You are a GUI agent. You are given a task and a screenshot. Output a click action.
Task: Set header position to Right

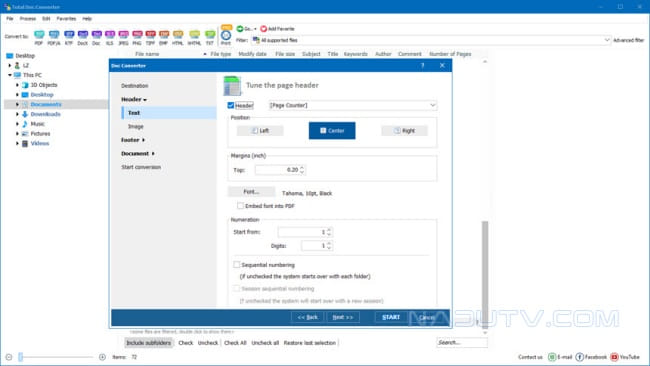[404, 131]
